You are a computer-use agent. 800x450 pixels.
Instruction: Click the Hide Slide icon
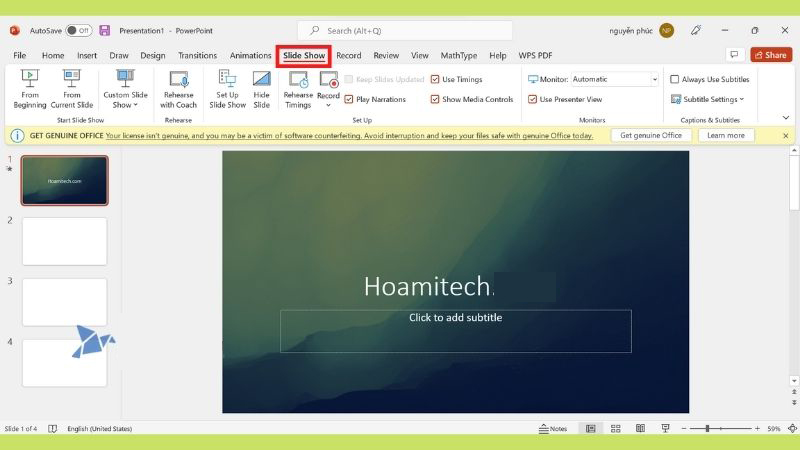pyautogui.click(x=261, y=88)
